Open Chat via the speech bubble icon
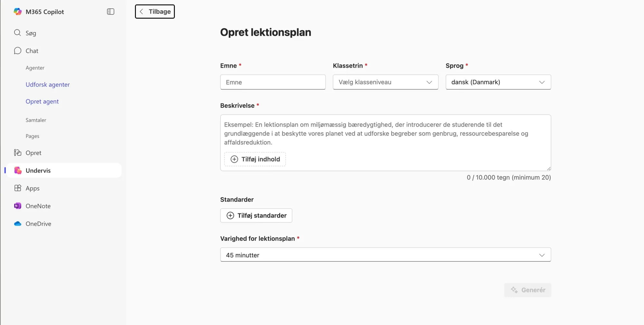The height and width of the screenshot is (325, 644). click(17, 51)
